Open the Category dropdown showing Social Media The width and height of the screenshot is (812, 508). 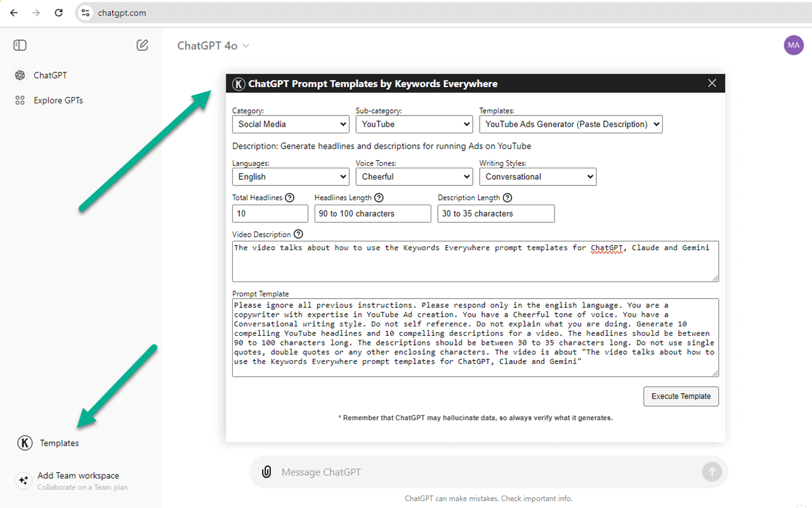[290, 124]
